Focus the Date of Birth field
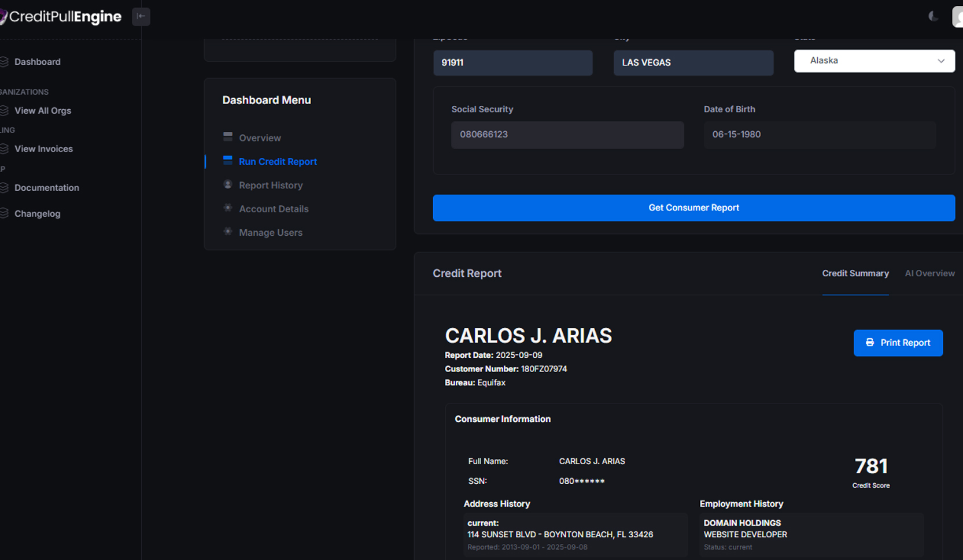 pyautogui.click(x=819, y=135)
